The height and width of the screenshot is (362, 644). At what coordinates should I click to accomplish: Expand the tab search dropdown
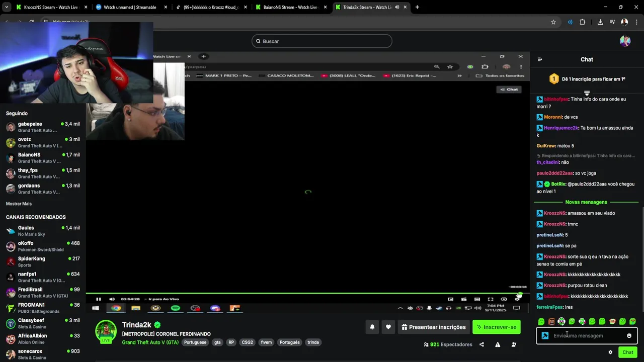tap(6, 7)
